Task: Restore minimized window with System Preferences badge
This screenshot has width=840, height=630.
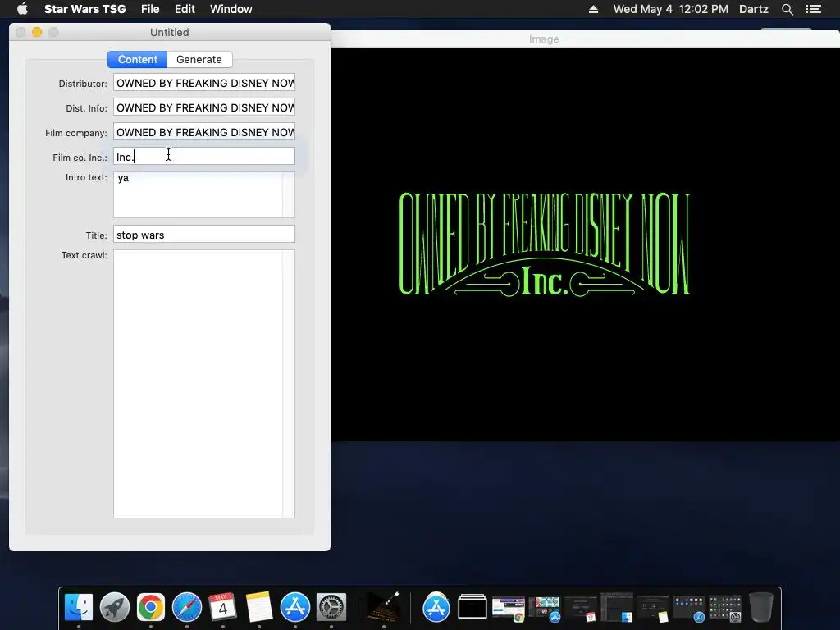Action: pos(725,609)
